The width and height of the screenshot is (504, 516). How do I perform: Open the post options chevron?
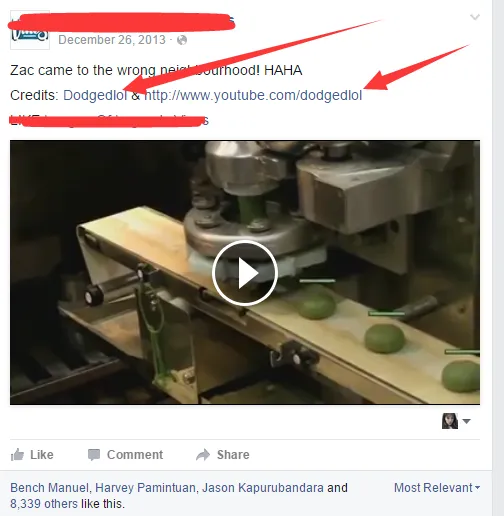coord(475,17)
